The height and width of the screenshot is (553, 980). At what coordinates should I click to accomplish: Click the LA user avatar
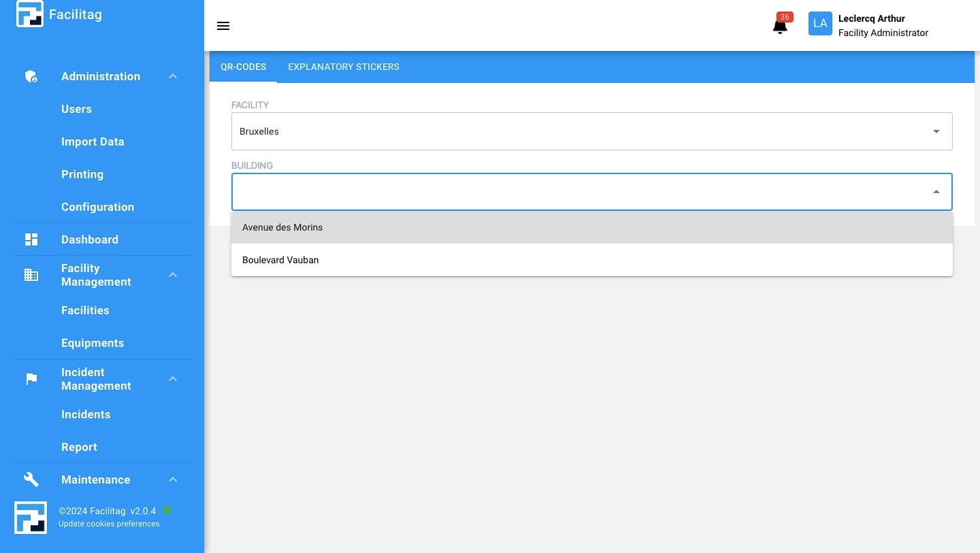[x=820, y=24]
